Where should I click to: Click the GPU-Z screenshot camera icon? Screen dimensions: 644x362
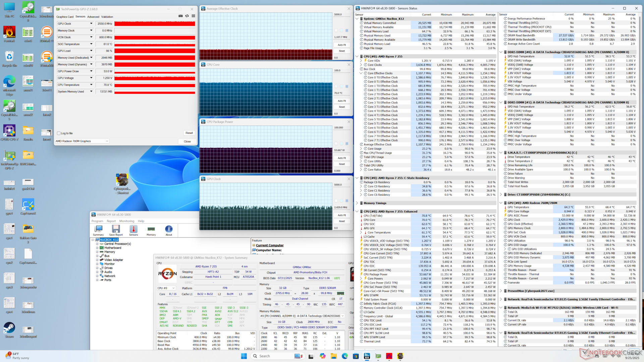[x=180, y=16]
